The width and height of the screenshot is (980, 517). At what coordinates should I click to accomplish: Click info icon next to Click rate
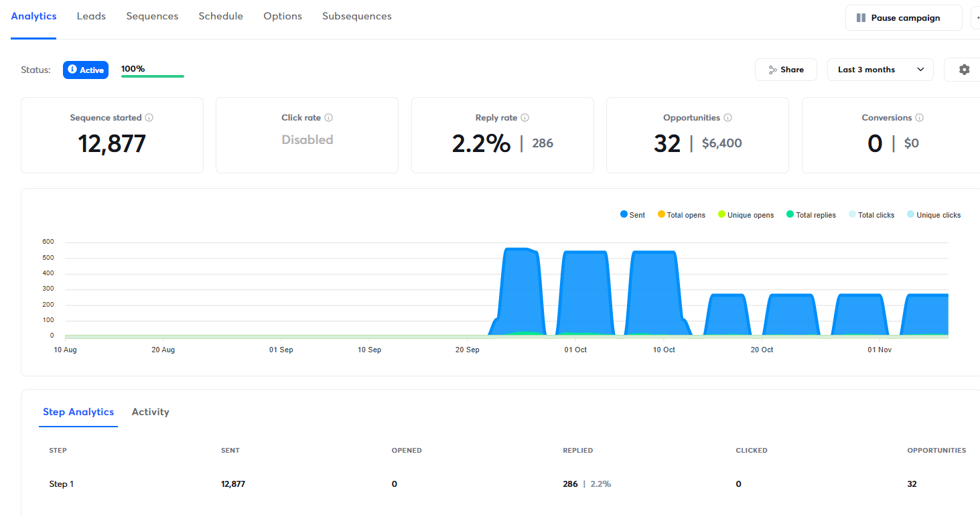(329, 118)
